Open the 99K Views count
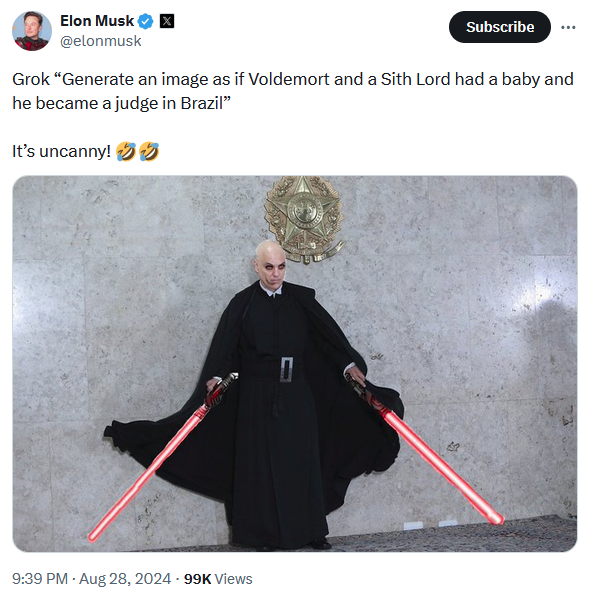Screen dimensions: 592x591 (x=218, y=579)
